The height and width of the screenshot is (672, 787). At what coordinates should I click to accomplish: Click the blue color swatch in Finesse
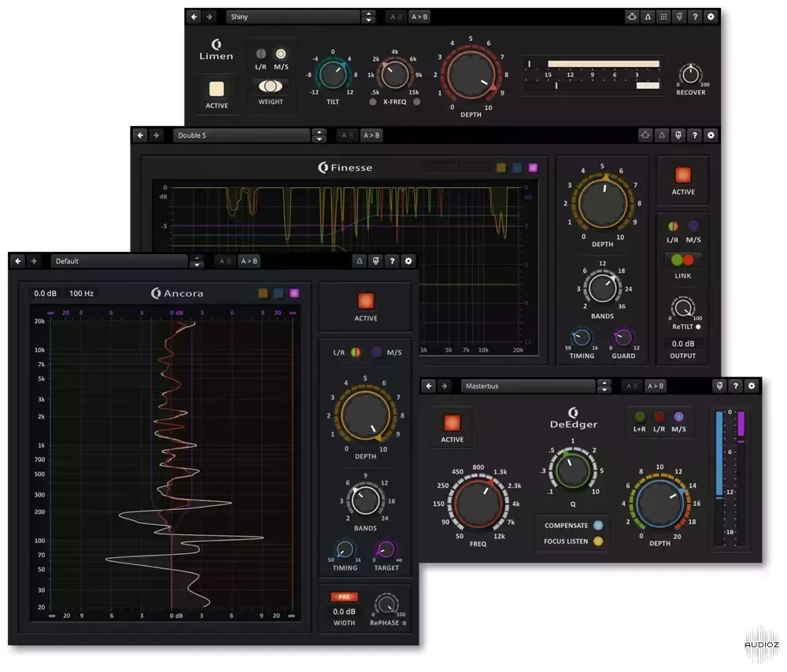pyautogui.click(x=517, y=168)
